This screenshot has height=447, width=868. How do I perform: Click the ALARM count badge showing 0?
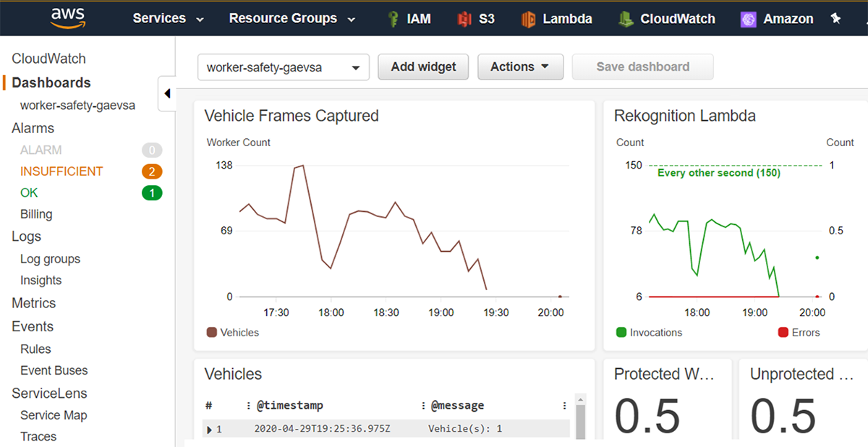pyautogui.click(x=152, y=150)
